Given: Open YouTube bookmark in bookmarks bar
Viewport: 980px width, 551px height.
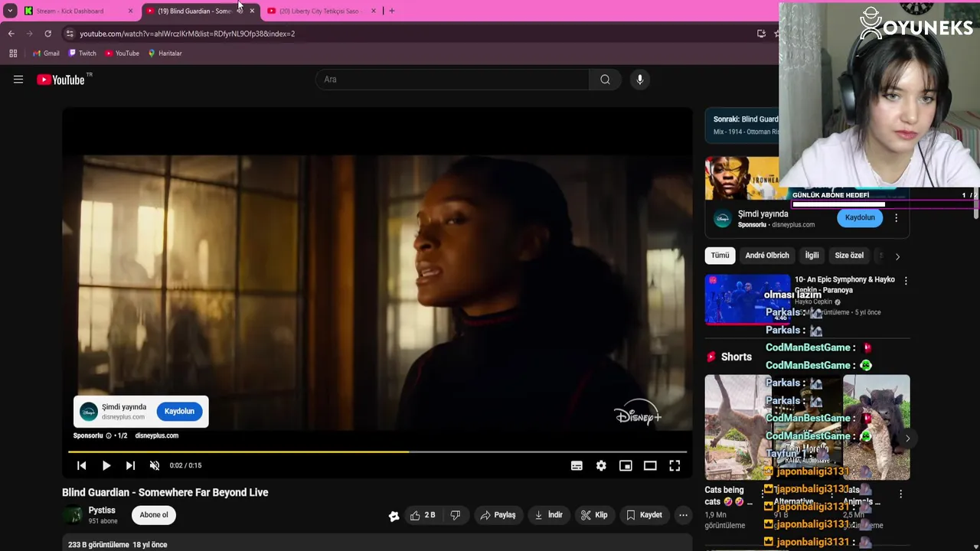Looking at the screenshot, I should 122,54.
